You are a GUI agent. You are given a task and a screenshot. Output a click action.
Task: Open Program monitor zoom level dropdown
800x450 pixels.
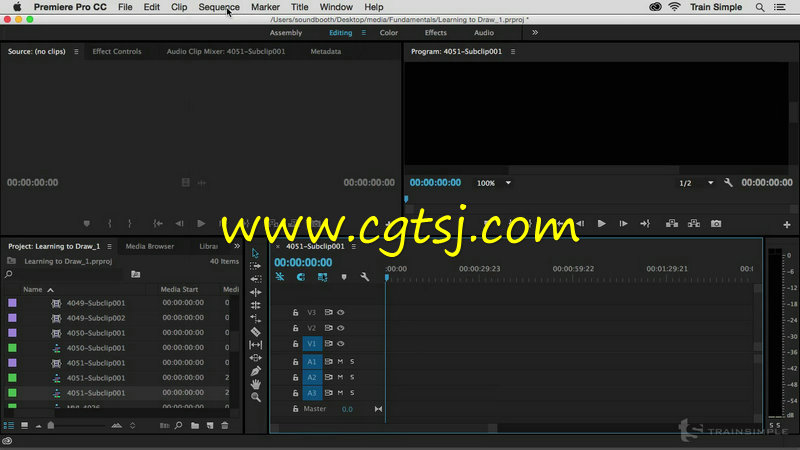pyautogui.click(x=493, y=183)
